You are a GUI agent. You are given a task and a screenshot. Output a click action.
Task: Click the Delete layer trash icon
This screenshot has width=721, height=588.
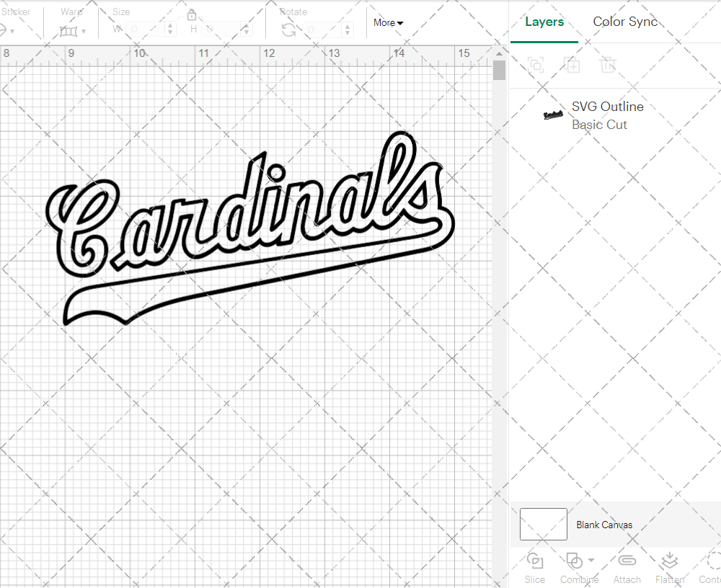pyautogui.click(x=608, y=65)
